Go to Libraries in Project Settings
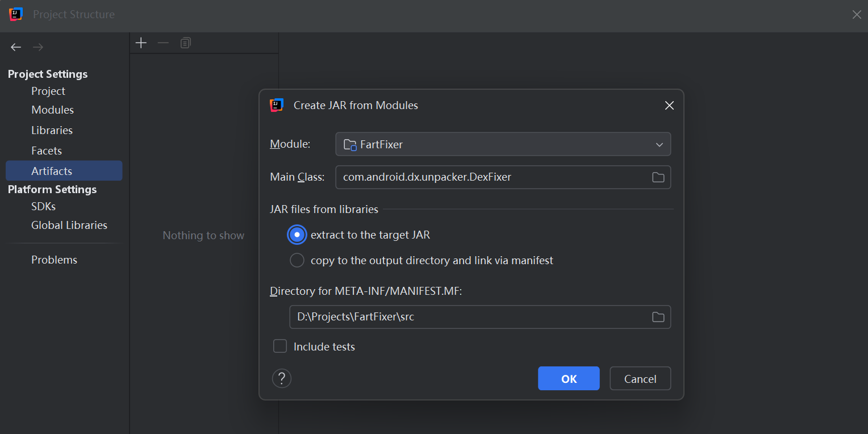This screenshot has height=434, width=868. click(52, 130)
